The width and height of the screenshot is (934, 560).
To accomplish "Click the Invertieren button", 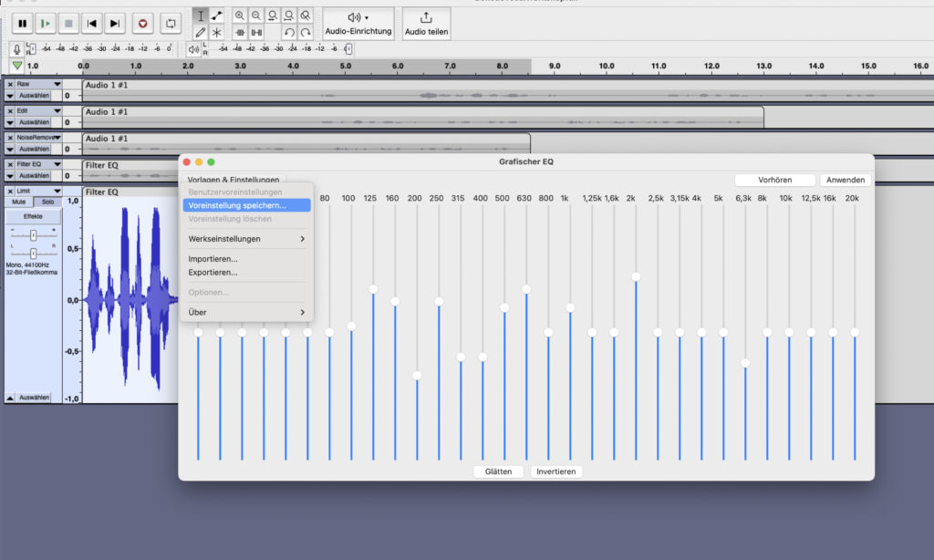I will tap(556, 472).
